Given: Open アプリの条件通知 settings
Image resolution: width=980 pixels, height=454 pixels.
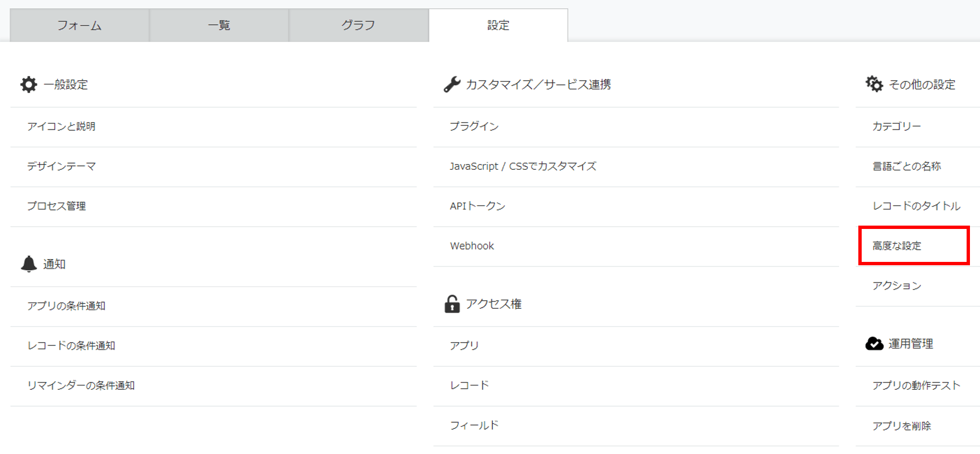Looking at the screenshot, I should tap(66, 306).
